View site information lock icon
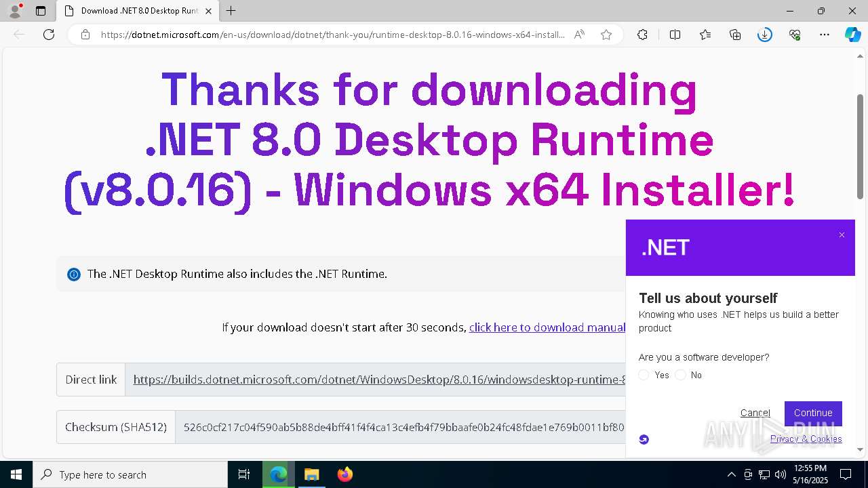This screenshot has height=488, width=868. click(85, 35)
